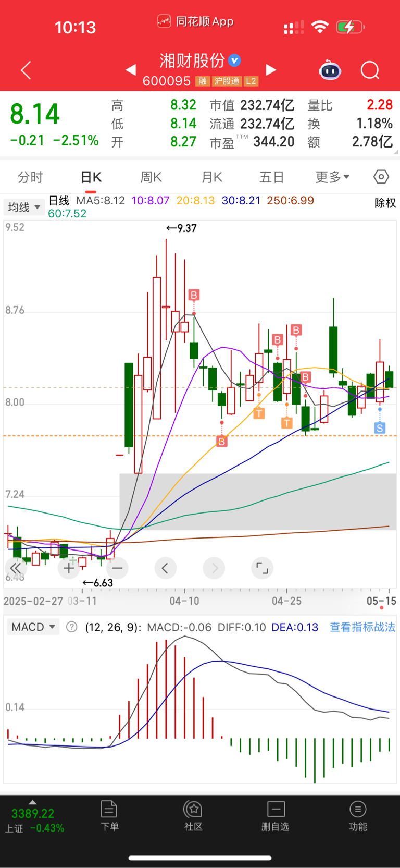This screenshot has width=400, height=868.
Task: Tap the DEA:0.13 value
Action: [295, 627]
